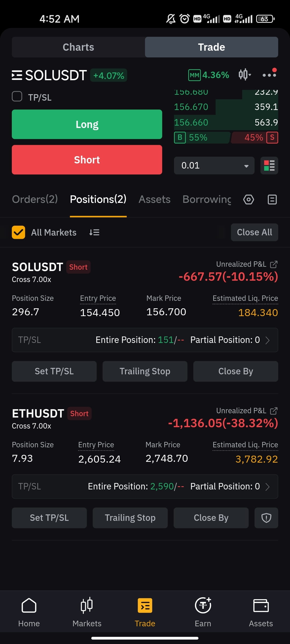Share SOLUSDT unrealized P&L icon
The width and height of the screenshot is (290, 644).
(274, 264)
